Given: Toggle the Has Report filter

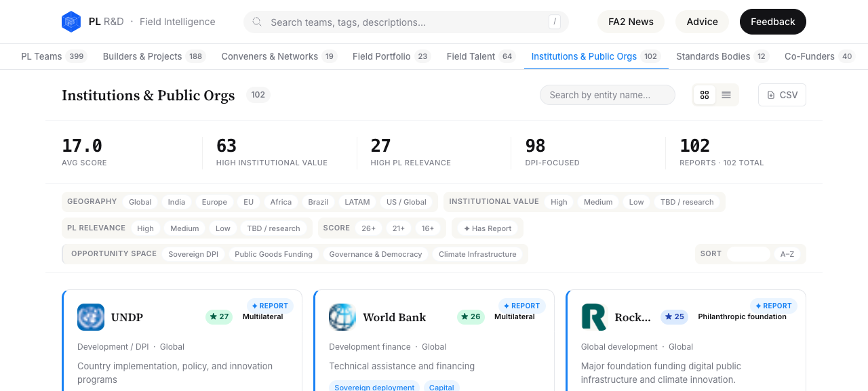Looking at the screenshot, I should (x=488, y=228).
